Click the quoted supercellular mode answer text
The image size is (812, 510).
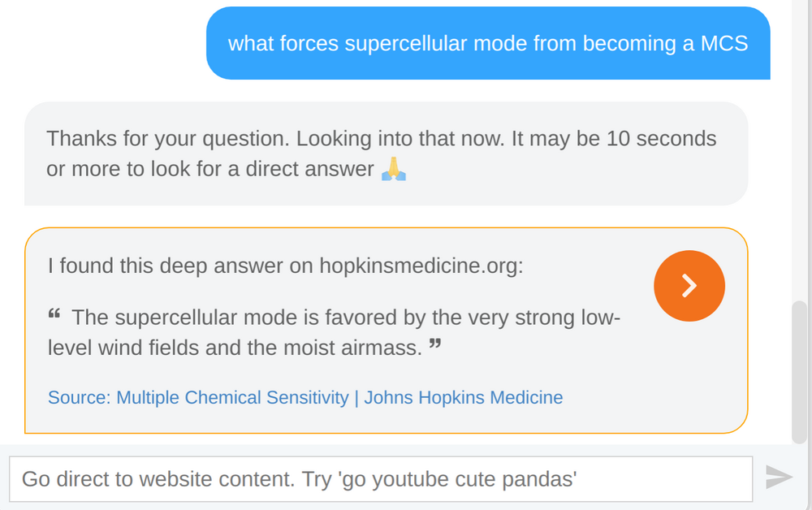tap(333, 333)
